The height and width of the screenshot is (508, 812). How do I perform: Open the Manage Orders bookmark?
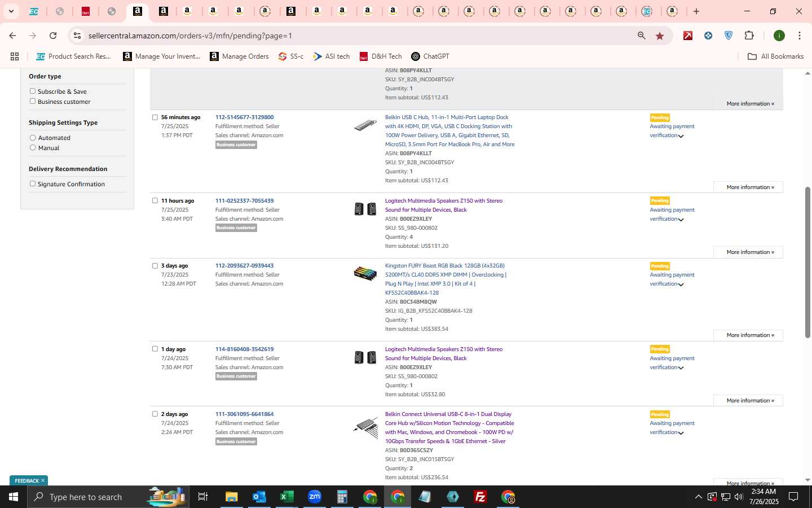(239, 56)
